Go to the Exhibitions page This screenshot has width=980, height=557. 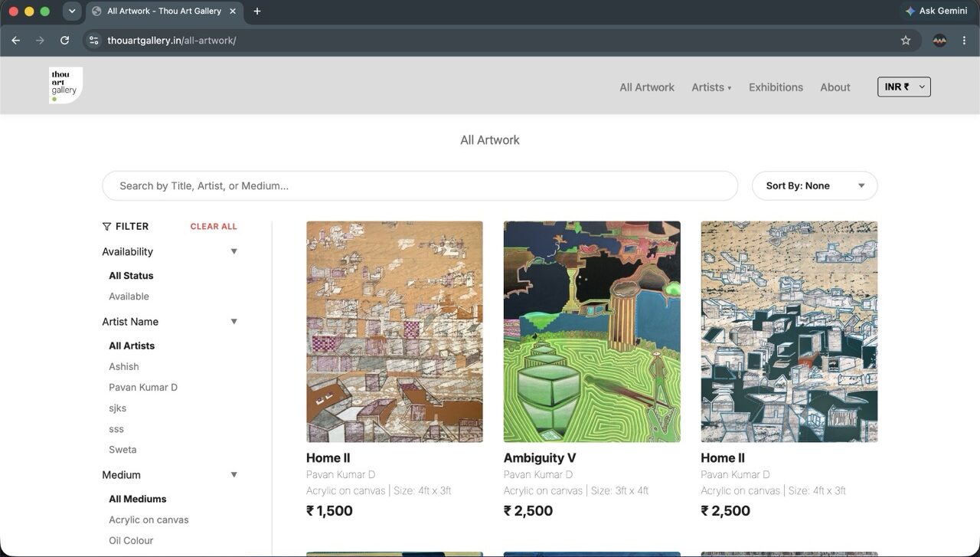pos(776,87)
